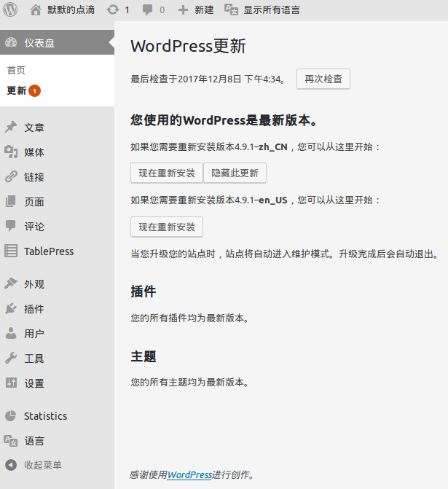Open the Statistics chart icon
This screenshot has height=489, width=448.
(11, 416)
